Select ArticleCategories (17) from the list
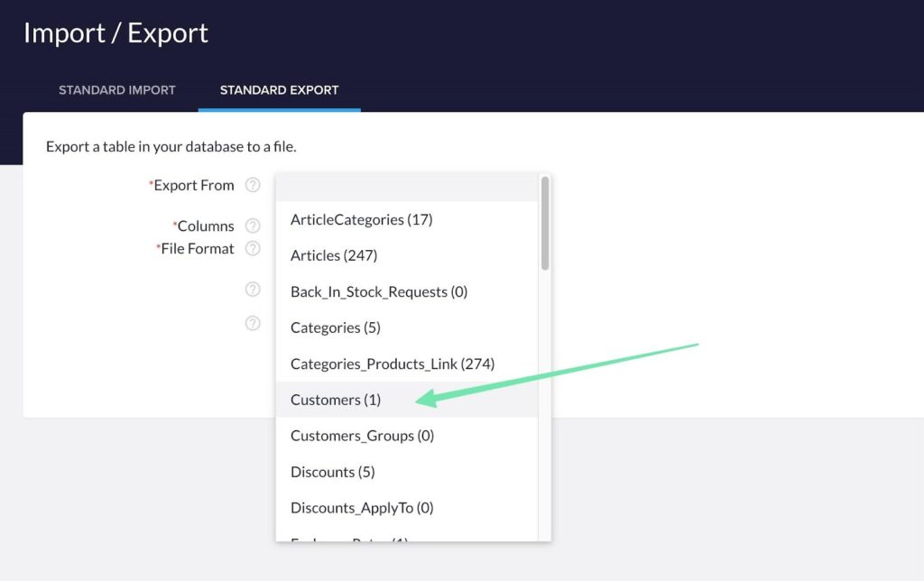The height and width of the screenshot is (581, 924). pyautogui.click(x=361, y=219)
